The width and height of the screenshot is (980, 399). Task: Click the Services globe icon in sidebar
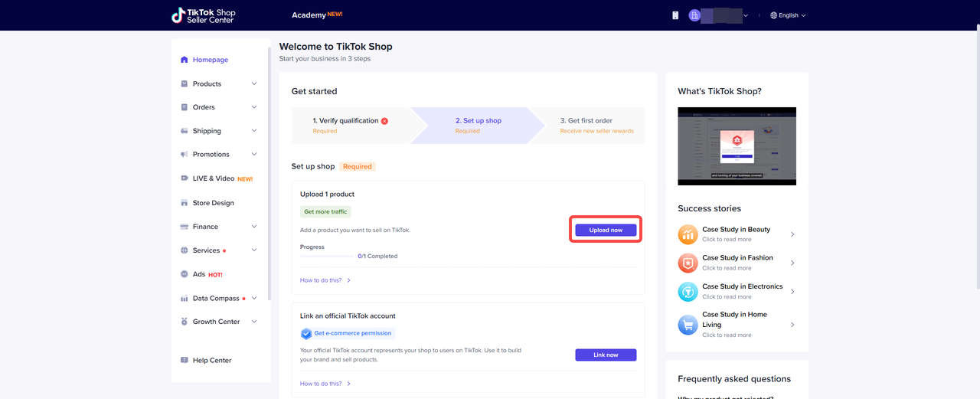pyautogui.click(x=185, y=250)
